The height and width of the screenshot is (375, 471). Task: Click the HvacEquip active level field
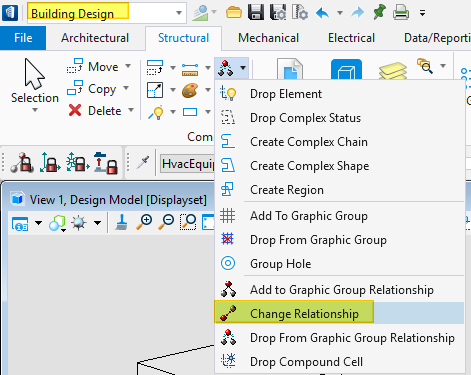(x=187, y=163)
